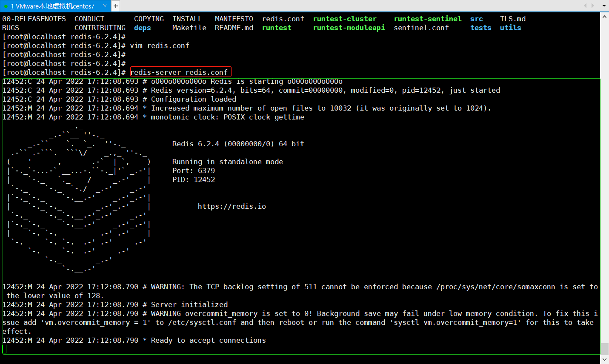Click the 'Redis is starting' log line

click(172, 81)
